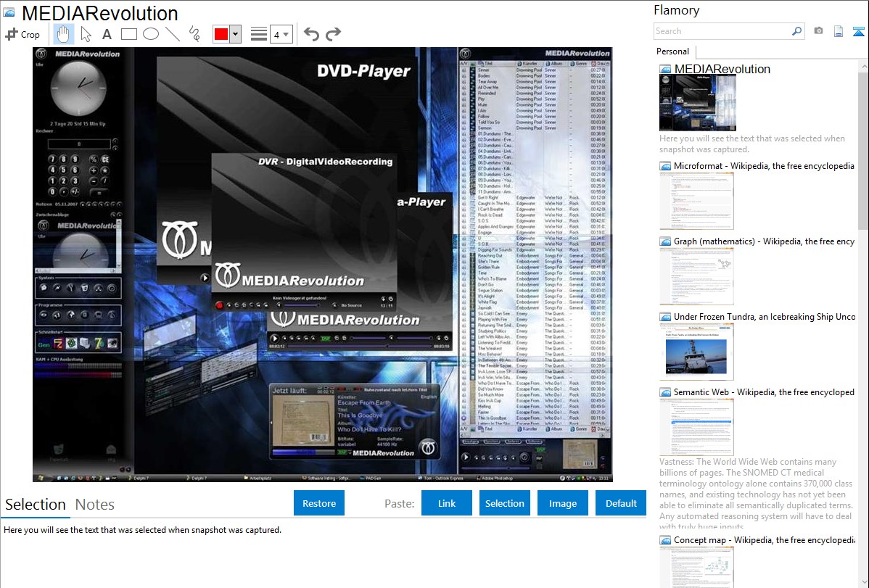Open Semantic Web Wikipedia snapshot title
Viewport: 869px width, 588px height.
click(x=764, y=392)
